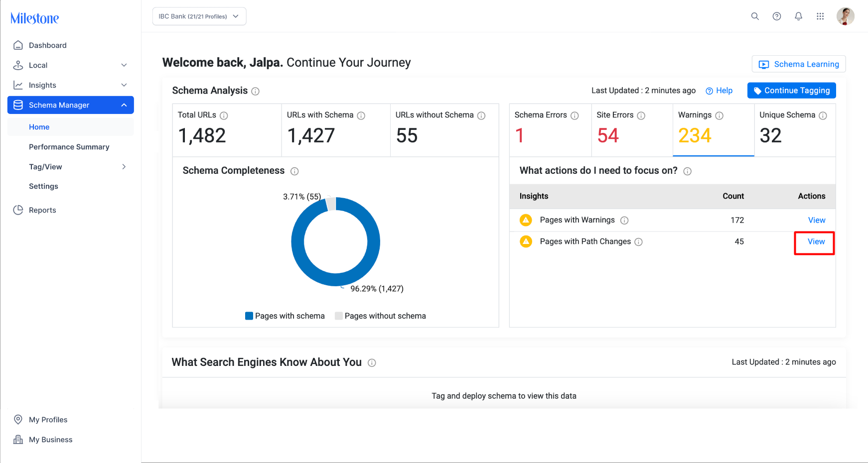Click info icon beside Pages with Path Changes
Image resolution: width=868 pixels, height=463 pixels.
[639, 242]
